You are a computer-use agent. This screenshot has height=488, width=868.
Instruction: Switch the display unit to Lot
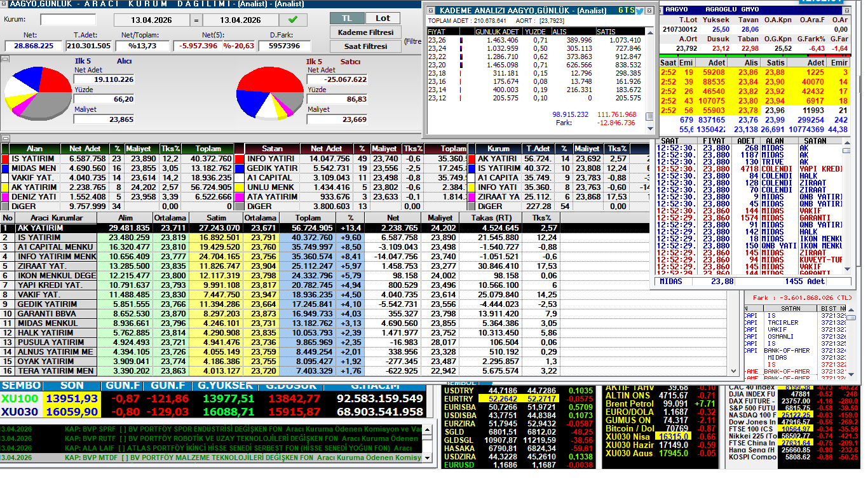click(383, 18)
